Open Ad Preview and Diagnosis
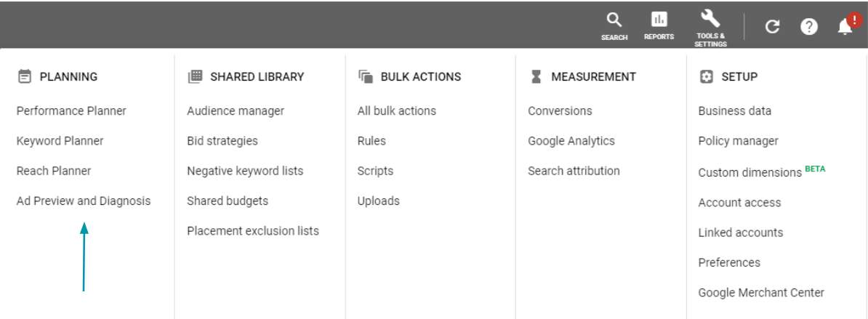Viewport: 868px width, 319px height. click(84, 201)
